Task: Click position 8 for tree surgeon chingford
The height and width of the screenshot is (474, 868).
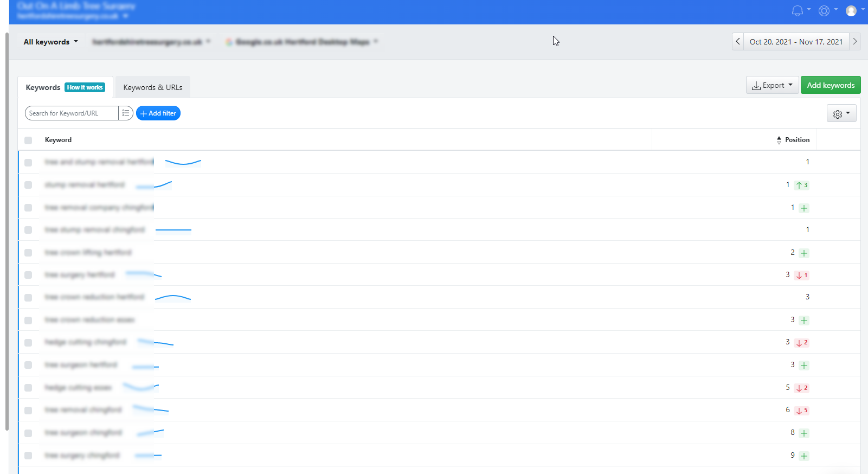Action: pyautogui.click(x=793, y=433)
